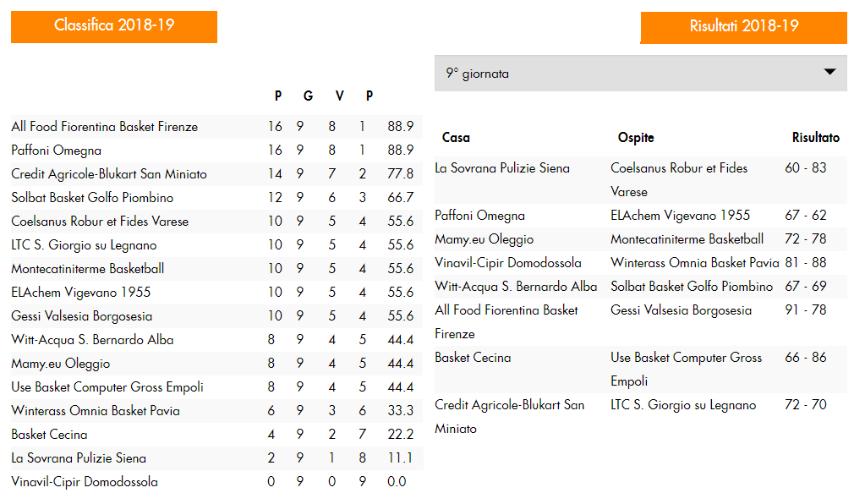Select the Basket Cecina home team in results

point(473,358)
